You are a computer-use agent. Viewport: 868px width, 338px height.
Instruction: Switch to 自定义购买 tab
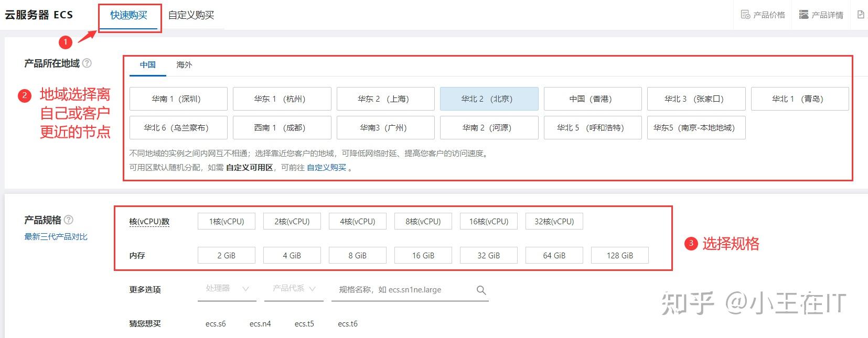coord(191,15)
